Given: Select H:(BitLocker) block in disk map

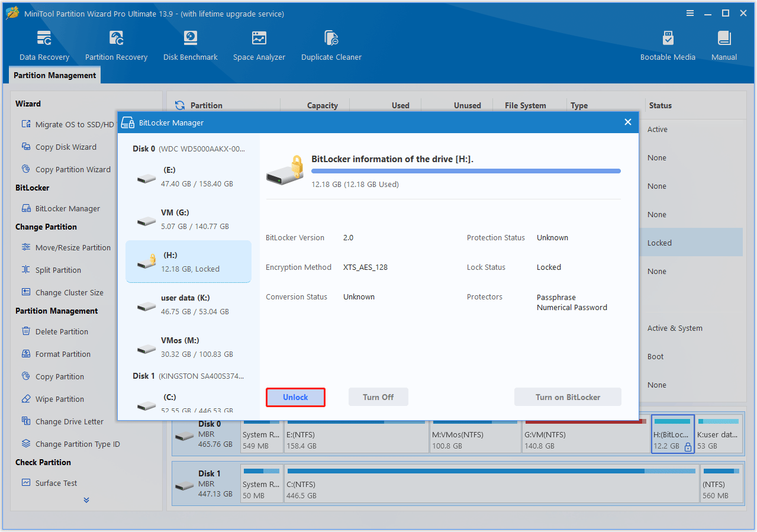Looking at the screenshot, I should point(672,434).
